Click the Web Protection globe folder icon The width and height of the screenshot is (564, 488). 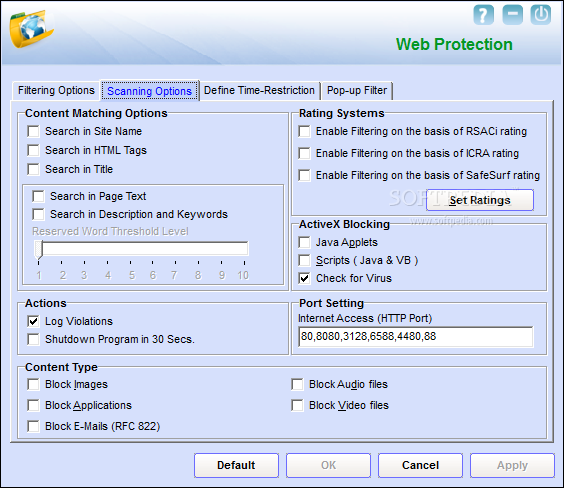pos(31,29)
